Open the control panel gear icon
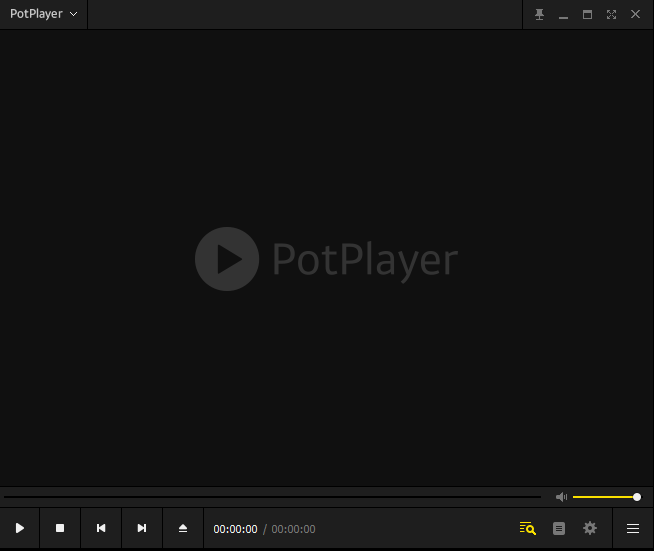Screen dimensions: 654x551 (590, 528)
